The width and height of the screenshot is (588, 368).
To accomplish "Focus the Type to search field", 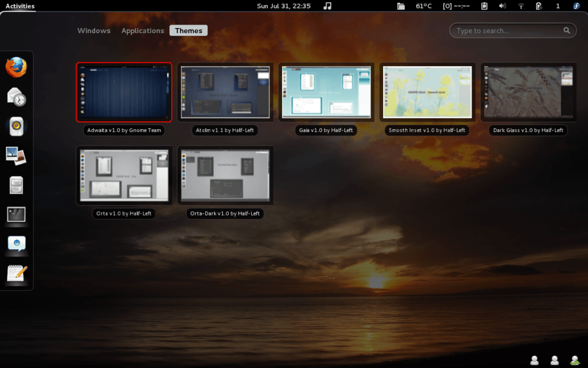I will click(513, 31).
